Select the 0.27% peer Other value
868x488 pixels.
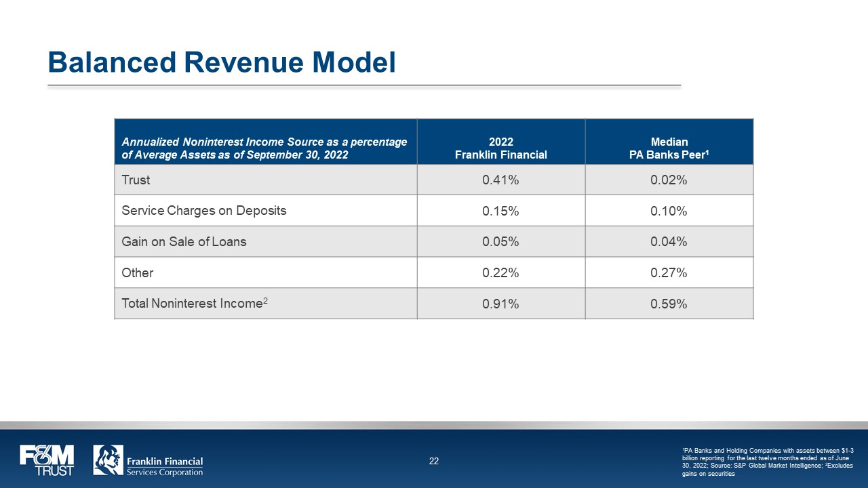669,273
